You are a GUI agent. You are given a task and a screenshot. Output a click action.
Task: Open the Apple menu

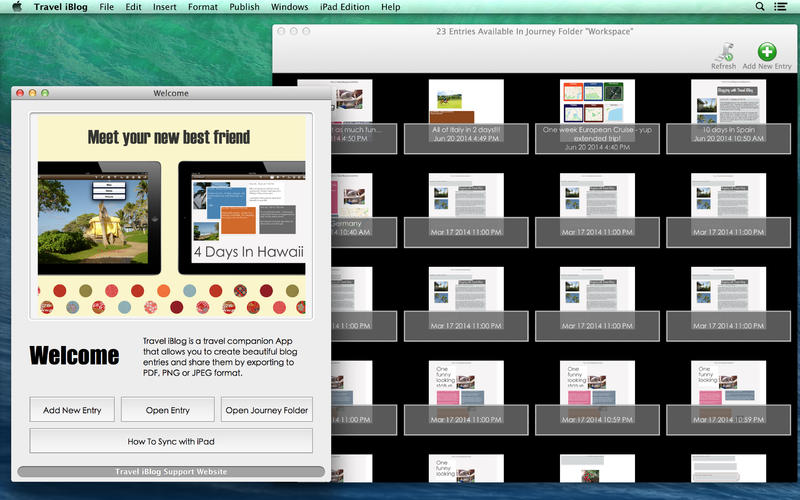point(17,7)
